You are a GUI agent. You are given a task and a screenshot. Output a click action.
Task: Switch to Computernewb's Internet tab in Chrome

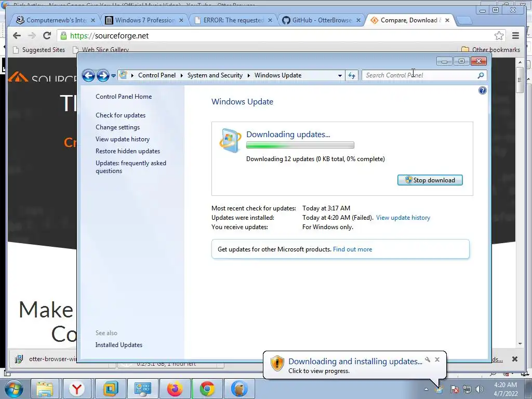point(56,20)
